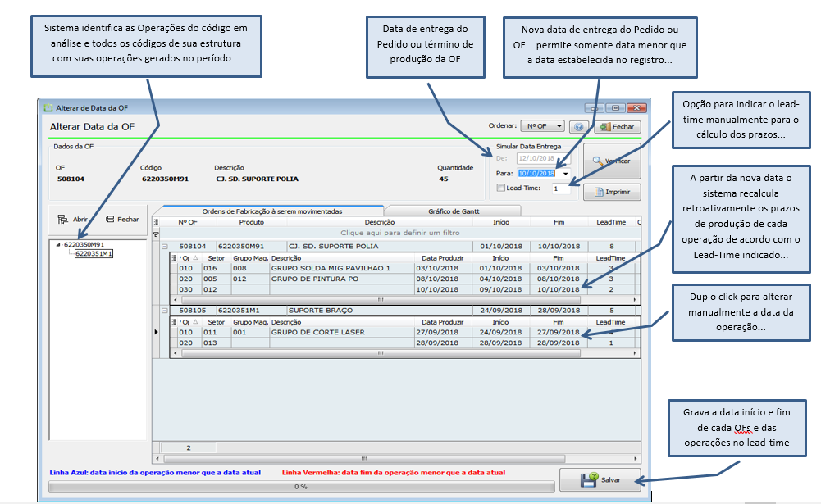Viewport: 821px width, 504px height.
Task: Select Ordens de Fabricação à serem movimentadas tab
Action: [x=272, y=211]
